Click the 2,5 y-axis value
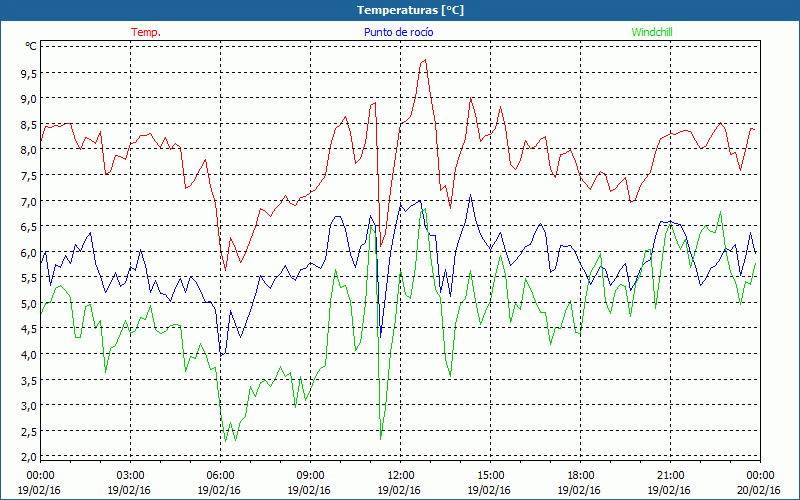The image size is (800, 500). pyautogui.click(x=29, y=432)
